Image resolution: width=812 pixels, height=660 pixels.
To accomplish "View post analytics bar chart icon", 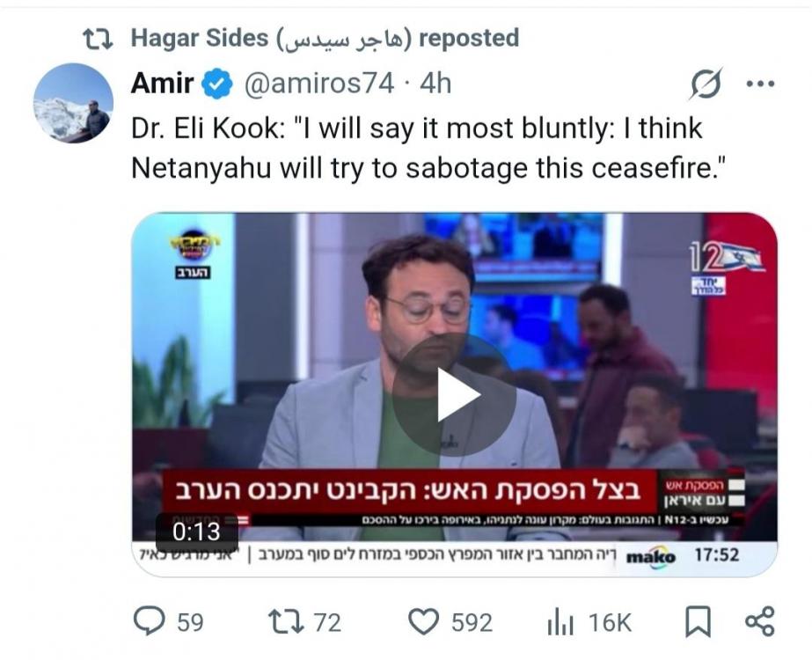I will (560, 622).
